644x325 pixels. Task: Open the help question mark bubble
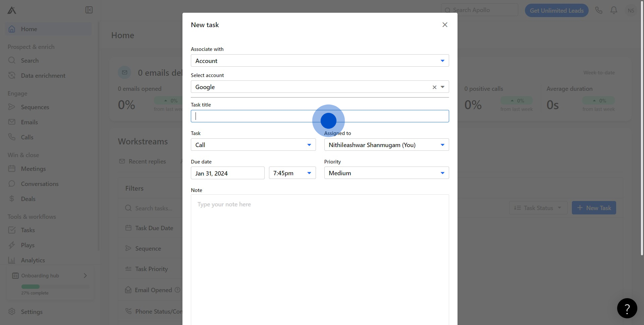click(x=627, y=308)
